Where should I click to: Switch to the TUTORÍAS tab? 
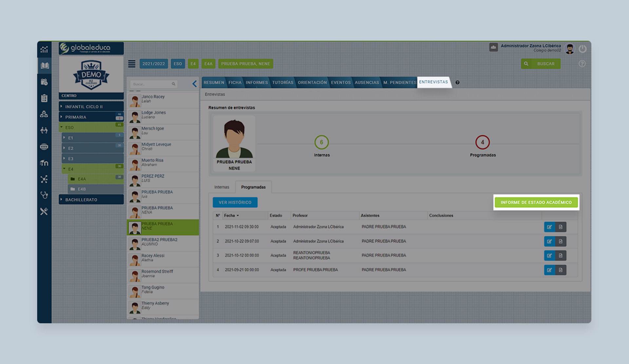coord(283,83)
